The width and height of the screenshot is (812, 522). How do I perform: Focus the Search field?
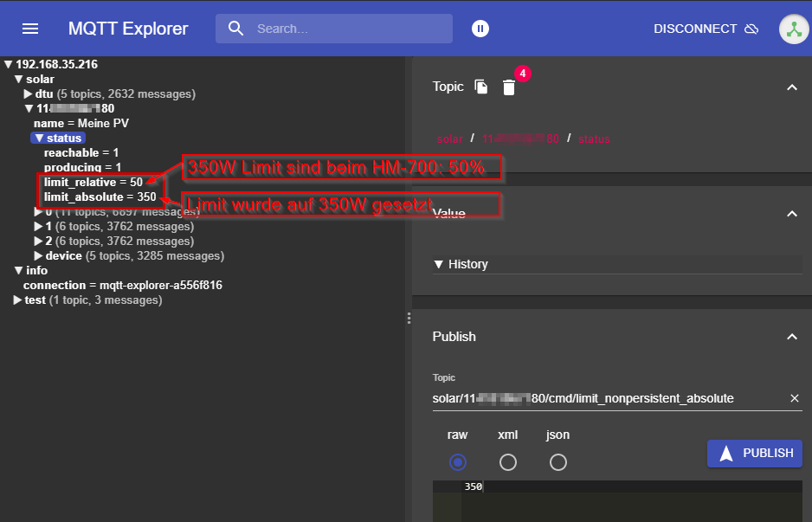click(334, 29)
